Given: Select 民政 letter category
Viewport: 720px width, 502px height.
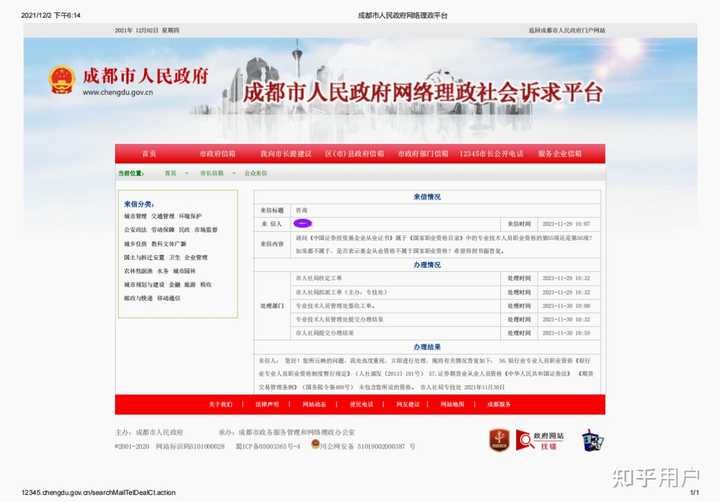Looking at the screenshot, I should pyautogui.click(x=184, y=230).
